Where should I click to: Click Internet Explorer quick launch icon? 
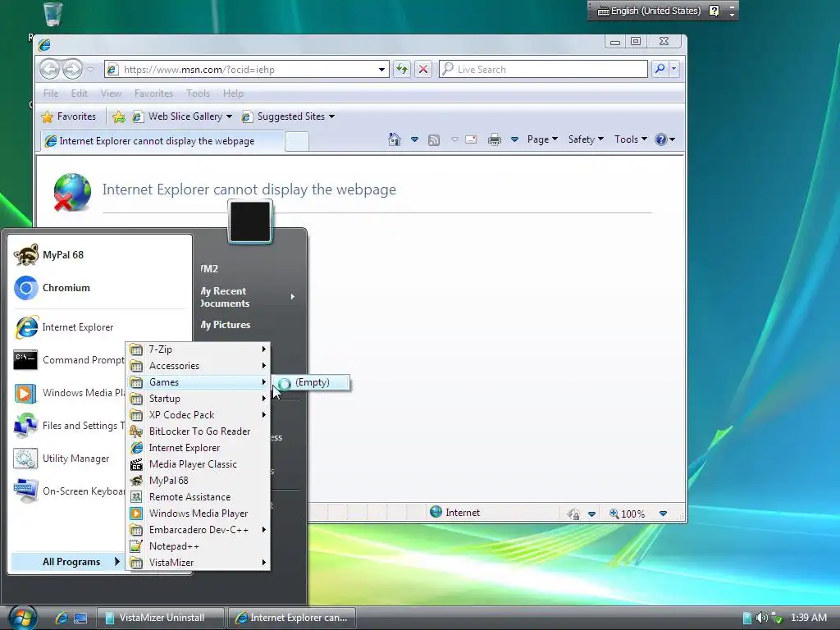(62, 618)
